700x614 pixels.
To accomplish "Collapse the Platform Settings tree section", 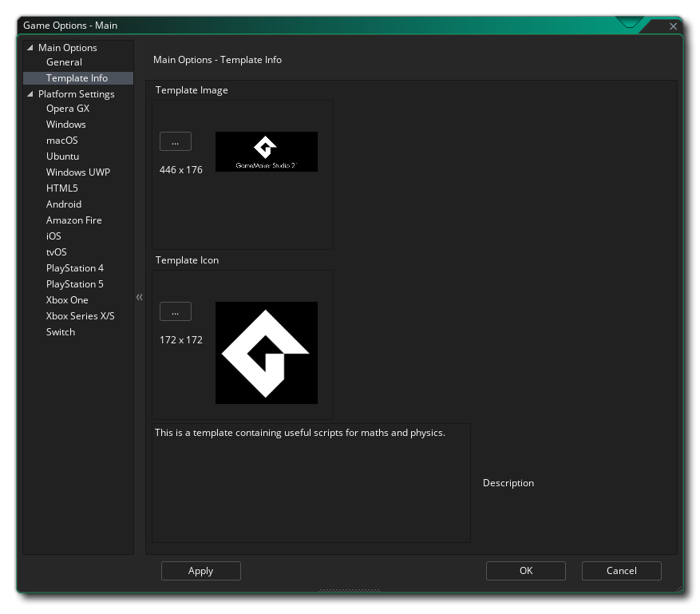I will (x=30, y=94).
